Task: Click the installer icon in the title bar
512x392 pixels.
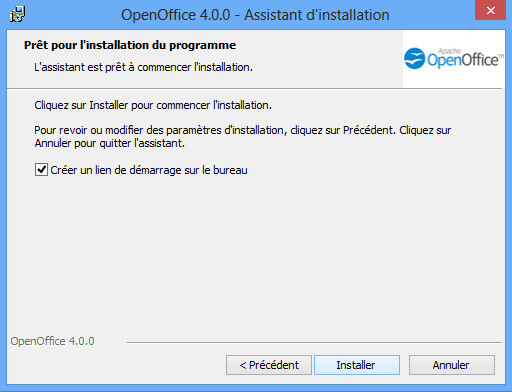Action: coord(17,14)
